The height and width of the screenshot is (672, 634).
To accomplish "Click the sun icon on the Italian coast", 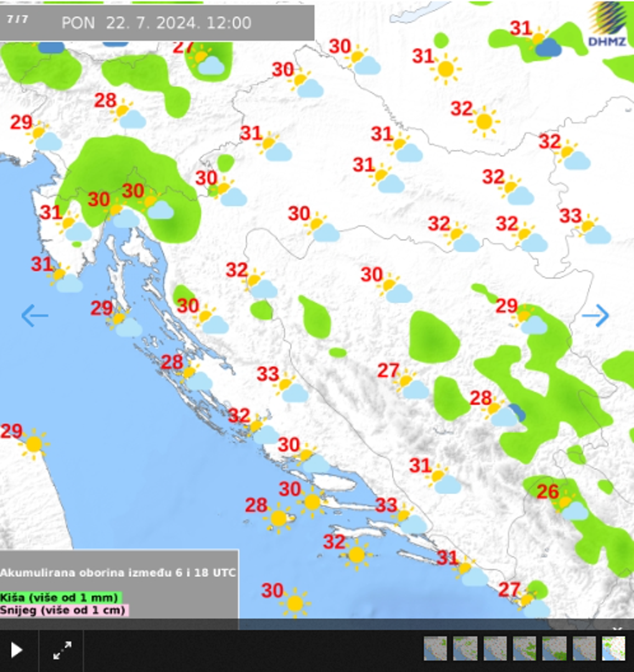I will point(34,444).
